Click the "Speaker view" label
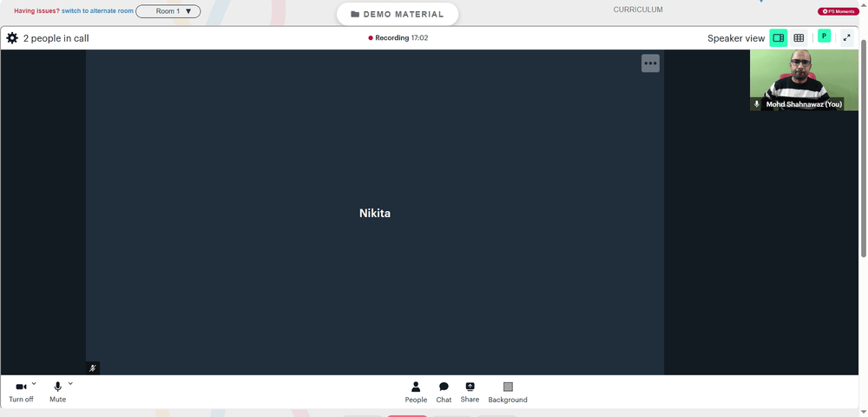 [736, 38]
